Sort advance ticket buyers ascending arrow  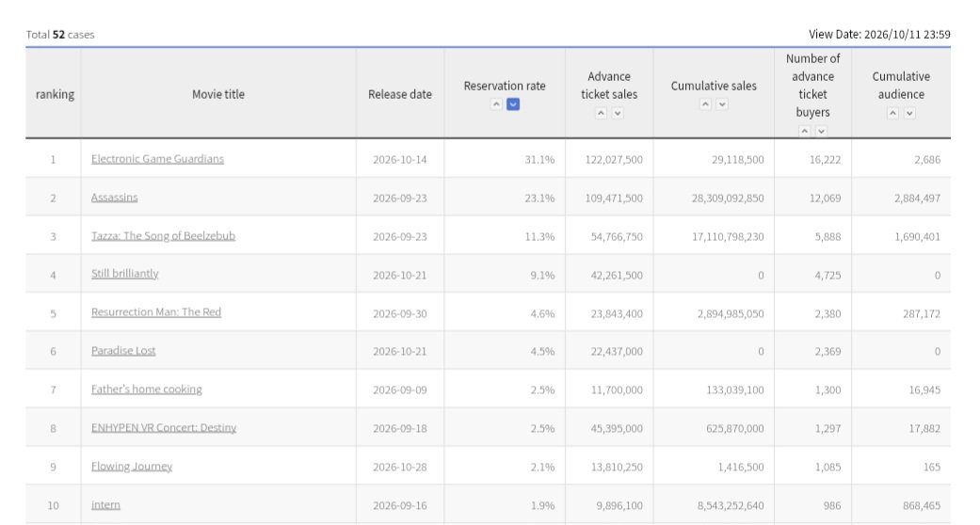pyautogui.click(x=804, y=132)
